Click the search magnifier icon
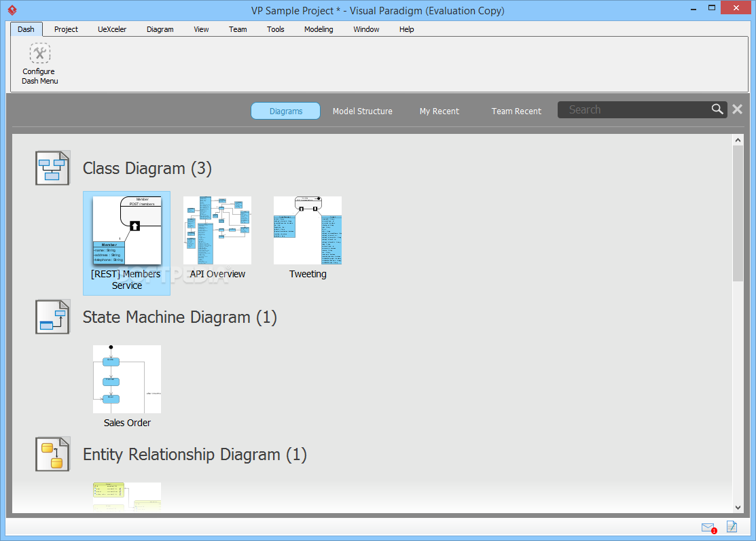Screen dimensions: 756x541 pos(717,109)
